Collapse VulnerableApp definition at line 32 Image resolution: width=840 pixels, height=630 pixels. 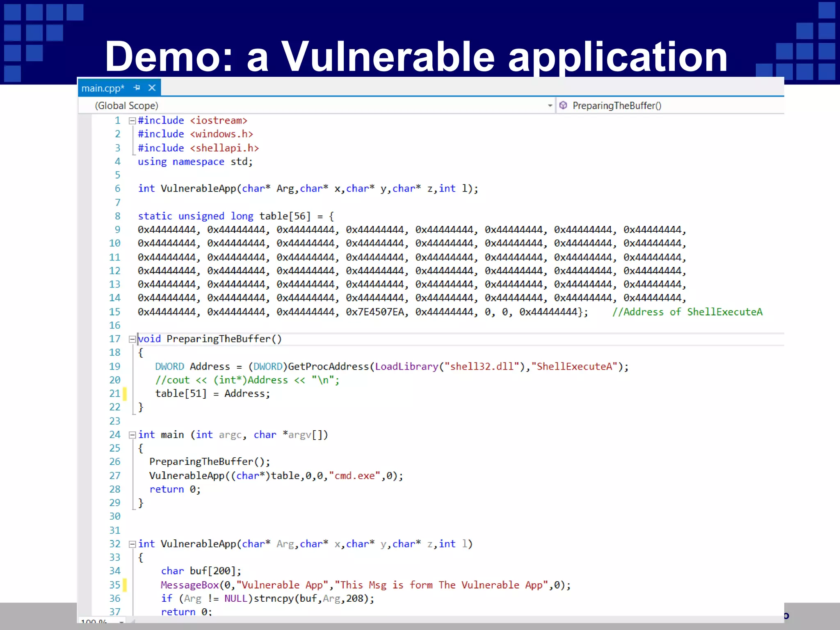tap(132, 544)
